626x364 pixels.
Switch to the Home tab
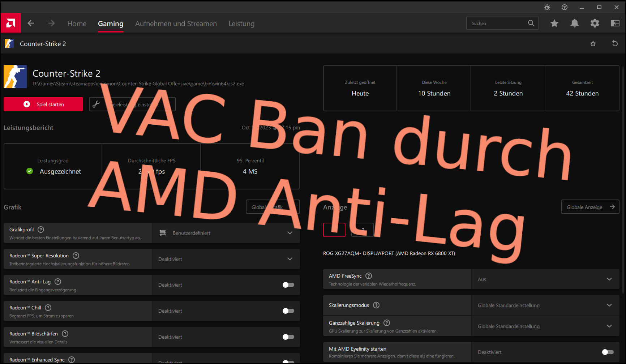coord(77,23)
